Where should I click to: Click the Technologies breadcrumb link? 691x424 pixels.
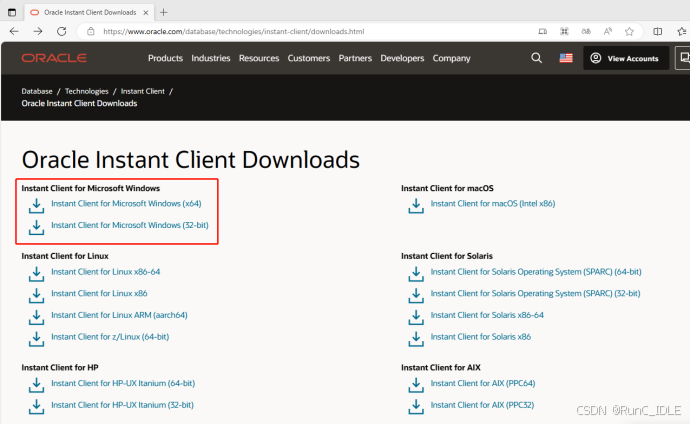(86, 91)
